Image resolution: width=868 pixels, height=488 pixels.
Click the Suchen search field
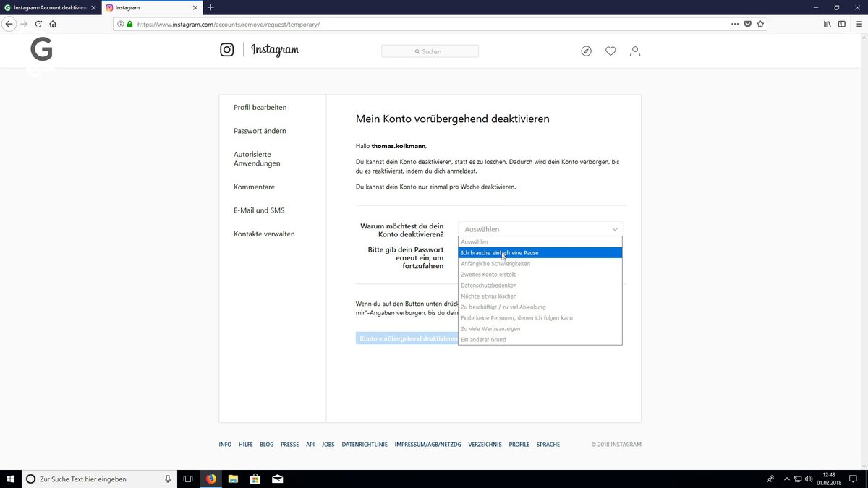coord(430,51)
